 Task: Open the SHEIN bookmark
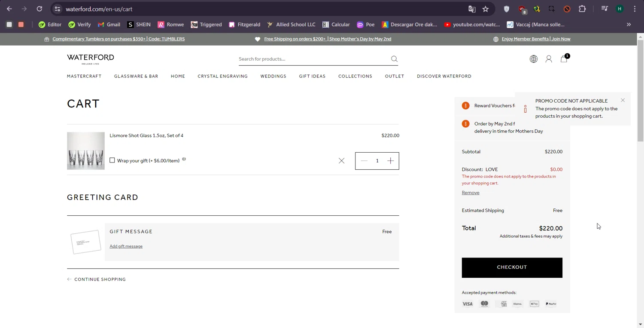tap(139, 25)
